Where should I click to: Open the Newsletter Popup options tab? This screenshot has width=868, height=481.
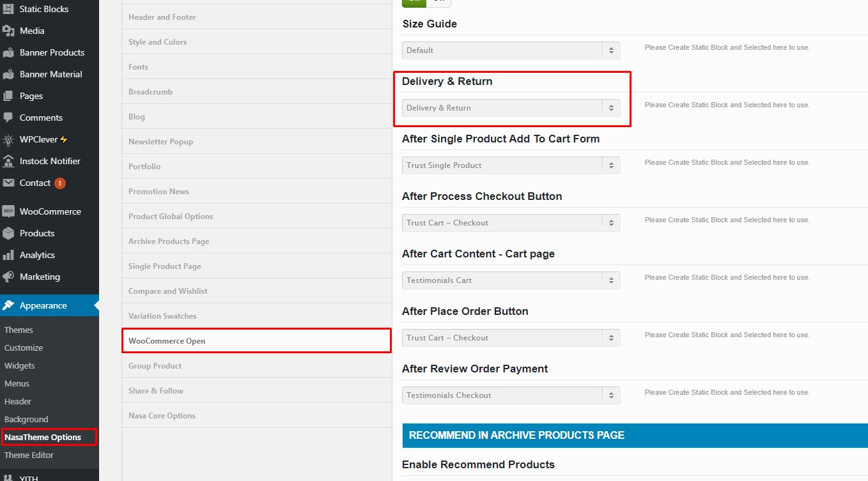point(257,142)
